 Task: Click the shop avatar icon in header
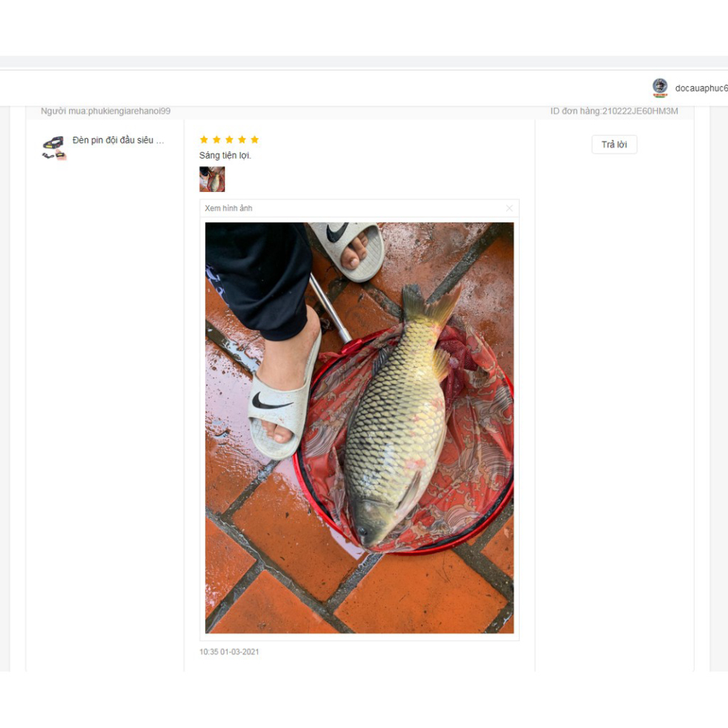[x=660, y=87]
